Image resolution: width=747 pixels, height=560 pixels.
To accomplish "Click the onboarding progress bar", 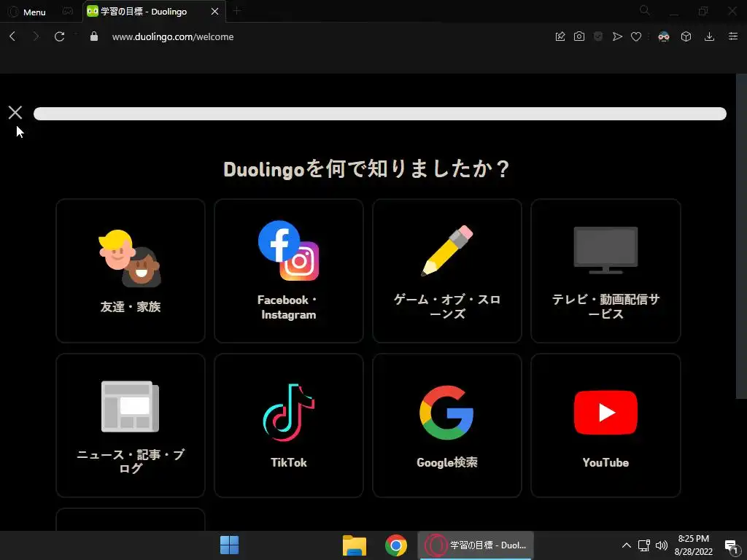I will pyautogui.click(x=379, y=113).
